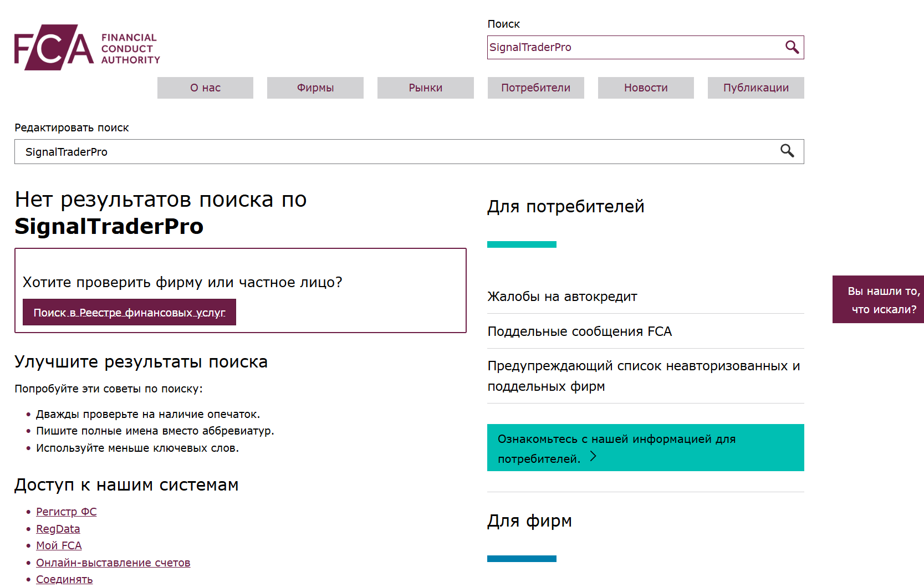Click the magnifier icon beside SignalTraderPro query

click(788, 151)
